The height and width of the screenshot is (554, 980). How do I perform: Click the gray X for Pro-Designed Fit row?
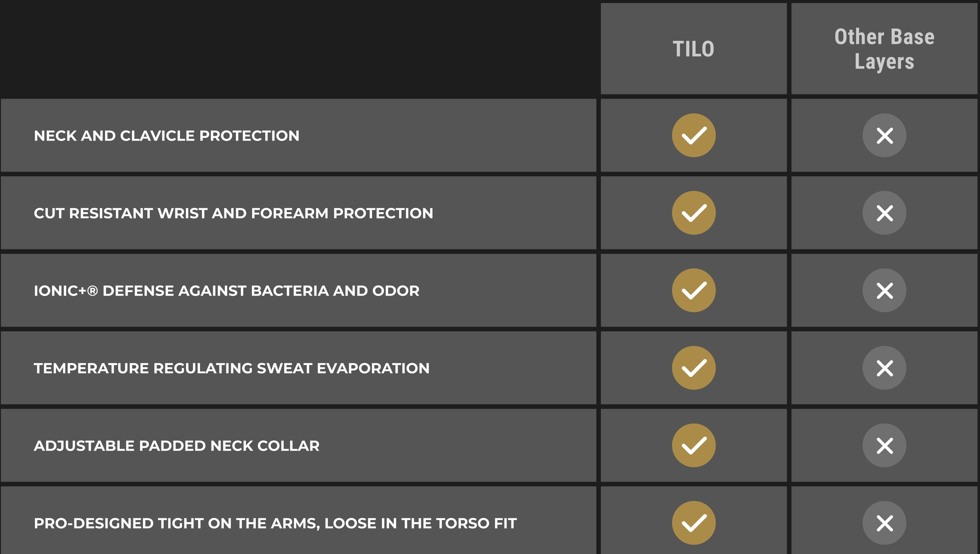(884, 523)
